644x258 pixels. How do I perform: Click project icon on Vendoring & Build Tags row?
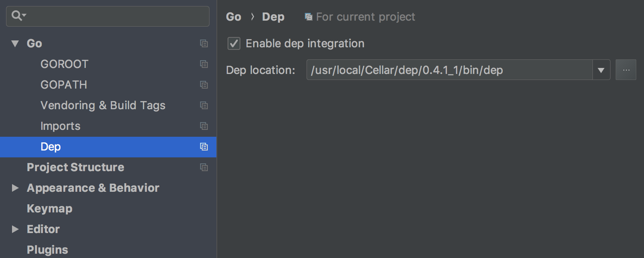click(x=204, y=105)
